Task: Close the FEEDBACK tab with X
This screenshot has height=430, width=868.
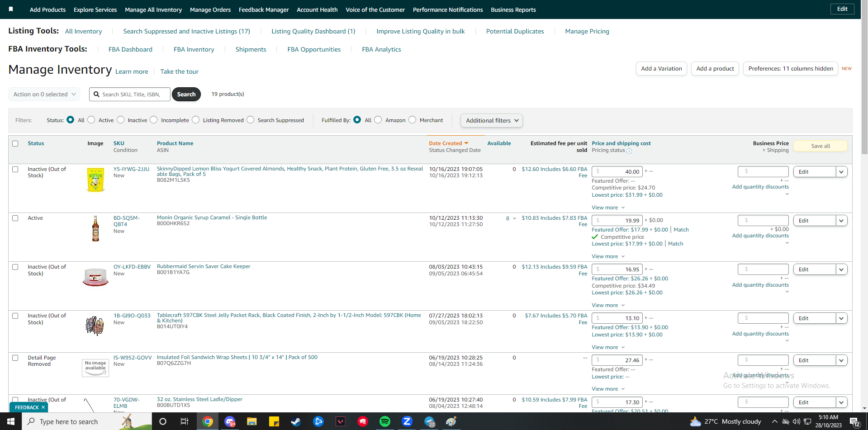Action: [43, 407]
